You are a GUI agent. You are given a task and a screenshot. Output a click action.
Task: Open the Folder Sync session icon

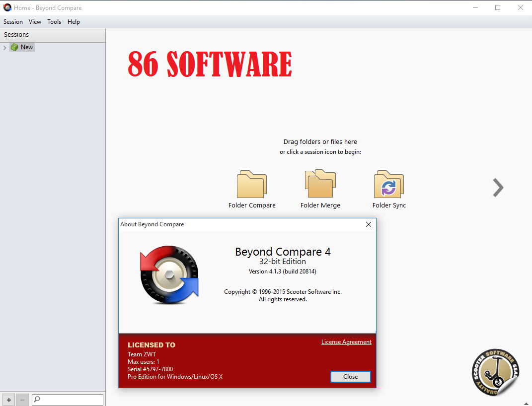(x=389, y=184)
